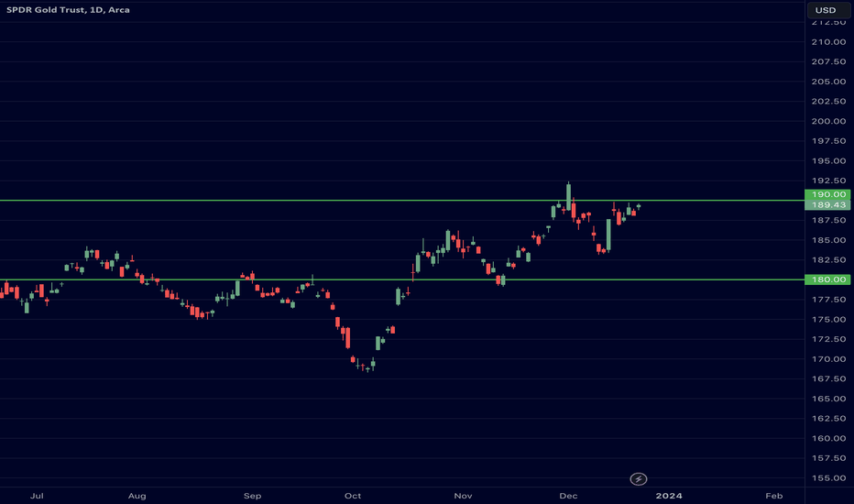The height and width of the screenshot is (504, 854).
Task: Click the 192.50 price axis label
Action: tap(828, 181)
